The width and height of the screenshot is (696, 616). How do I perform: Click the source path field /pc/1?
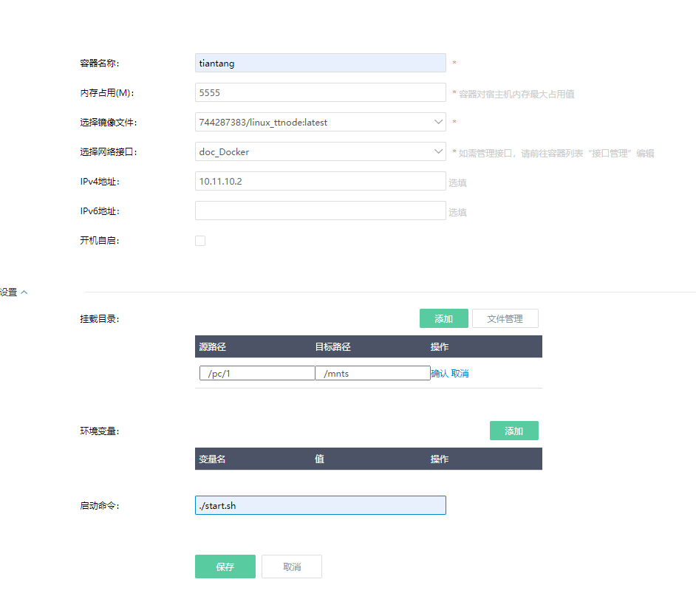click(256, 374)
